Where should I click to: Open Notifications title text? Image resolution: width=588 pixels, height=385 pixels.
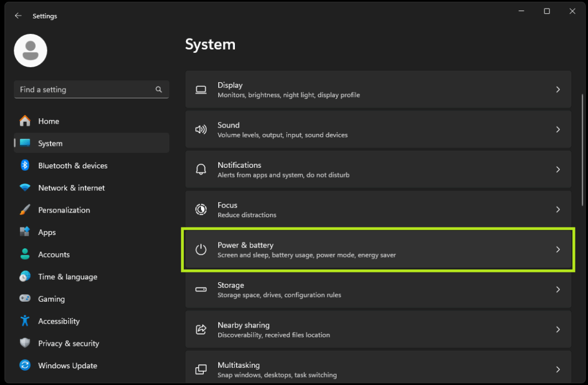[x=239, y=165]
